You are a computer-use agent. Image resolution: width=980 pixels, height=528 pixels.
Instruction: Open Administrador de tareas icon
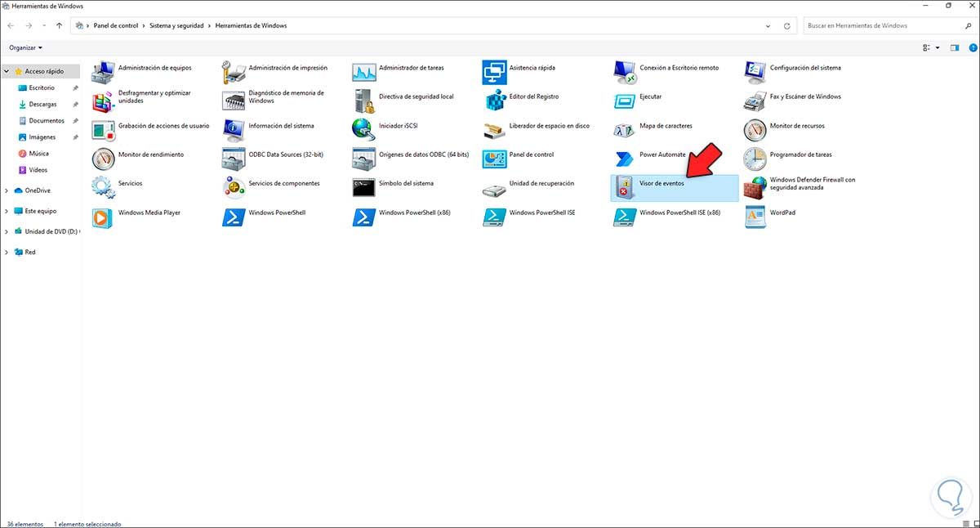(364, 72)
